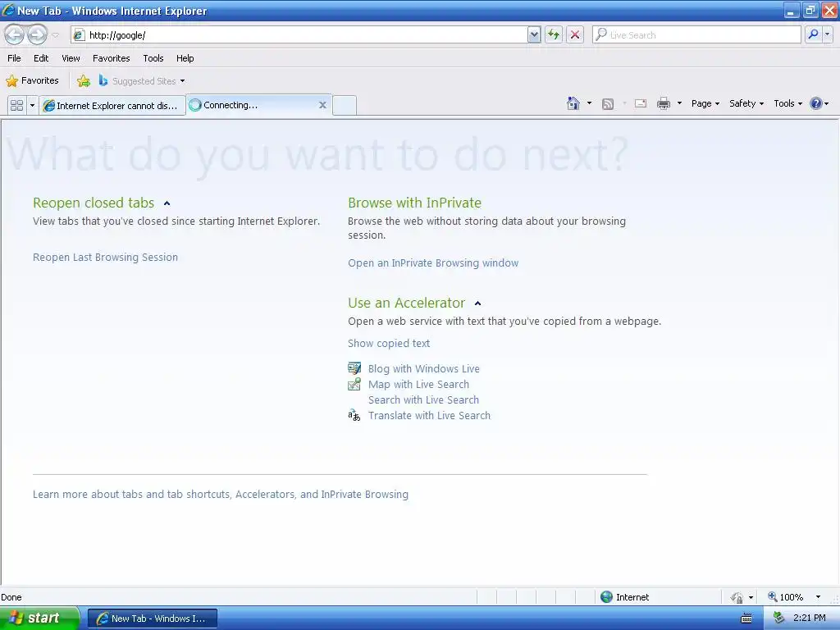Expand the address bar URL history dropdown
Screen dimensions: 840x630
coord(533,35)
